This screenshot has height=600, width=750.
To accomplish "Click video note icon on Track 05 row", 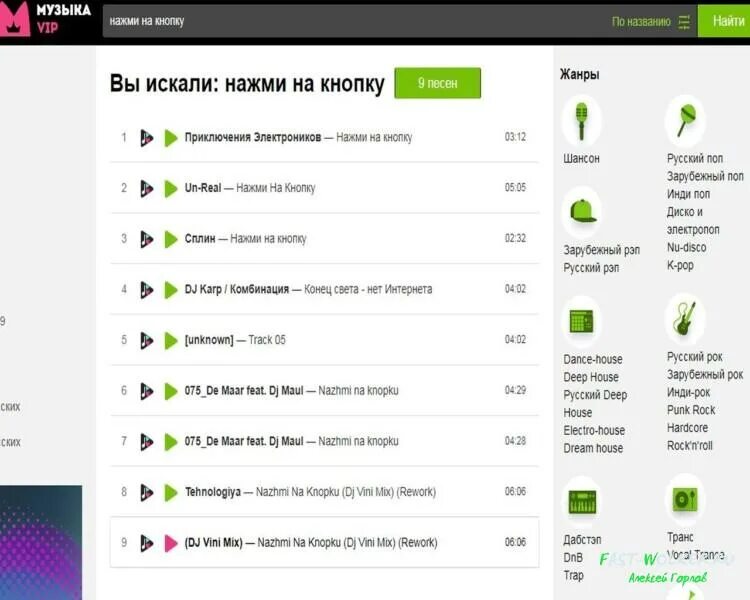I will pos(146,341).
